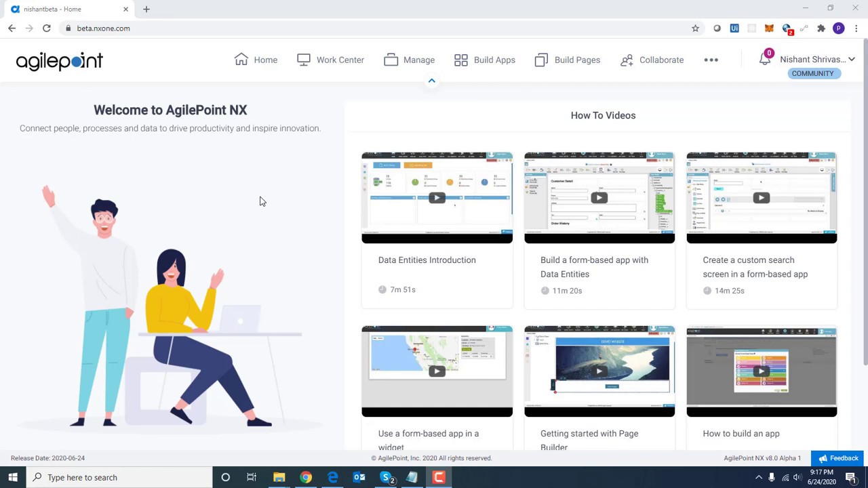Click the volume icon in system tray

click(797, 477)
